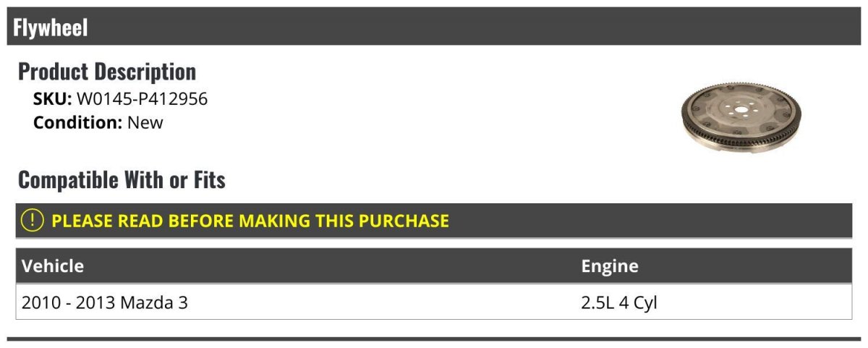Click the word New under Product Description
Screen dimensions: 868x348
point(145,122)
